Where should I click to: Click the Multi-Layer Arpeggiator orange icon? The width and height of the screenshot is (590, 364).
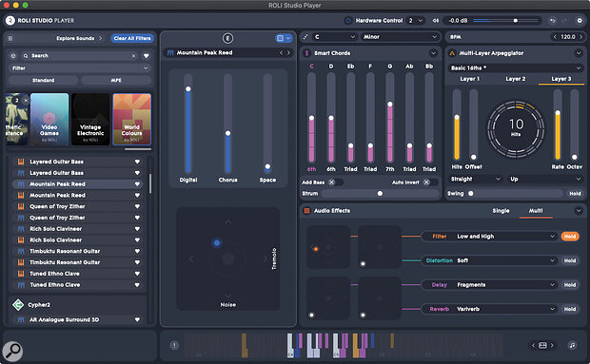point(452,53)
